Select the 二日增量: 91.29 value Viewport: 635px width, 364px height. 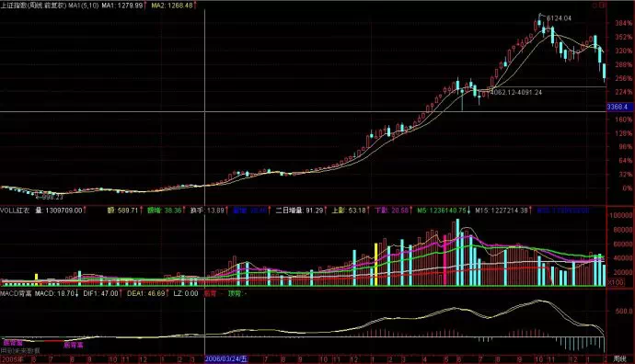tap(301, 210)
